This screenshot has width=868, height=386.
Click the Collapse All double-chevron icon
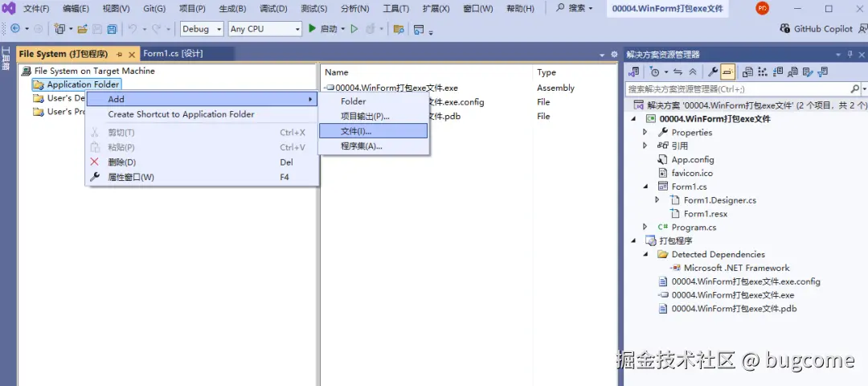click(693, 72)
